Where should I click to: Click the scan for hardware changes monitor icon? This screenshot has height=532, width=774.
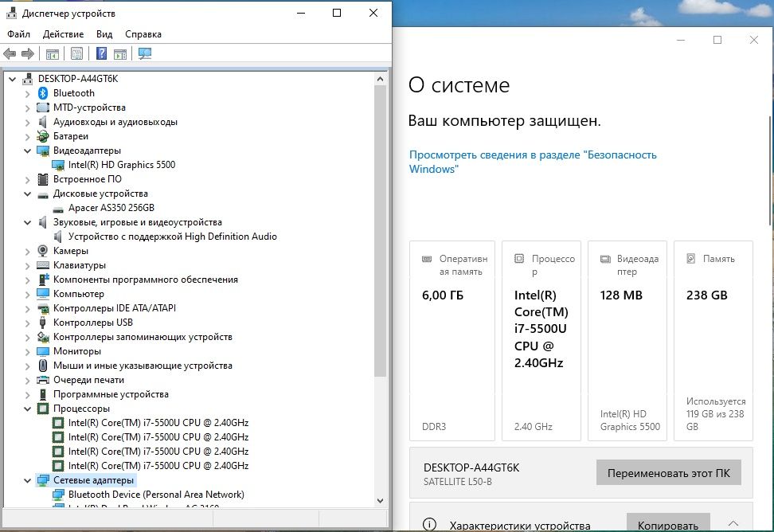[145, 53]
